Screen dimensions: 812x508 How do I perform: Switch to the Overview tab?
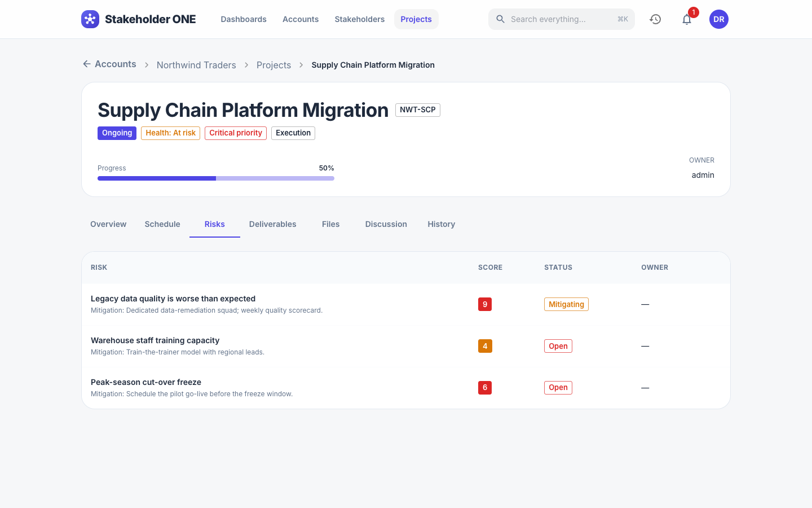click(x=108, y=224)
